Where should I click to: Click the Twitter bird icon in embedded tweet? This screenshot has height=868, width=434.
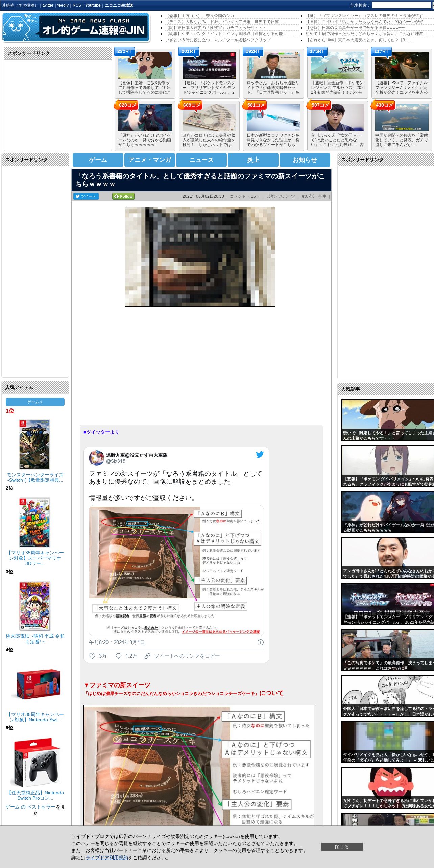coord(260,454)
